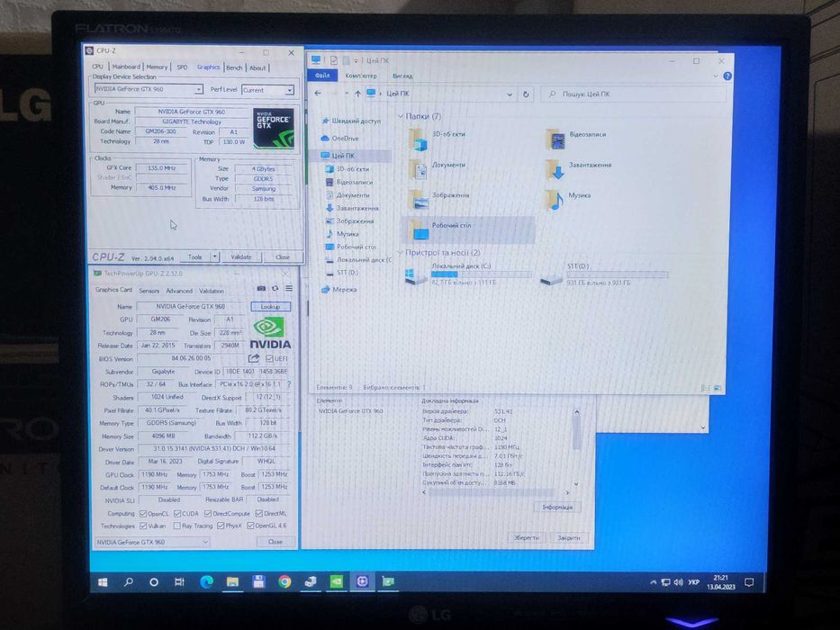
Task: Toggle the DirectCompute checkbox
Action: [208, 513]
